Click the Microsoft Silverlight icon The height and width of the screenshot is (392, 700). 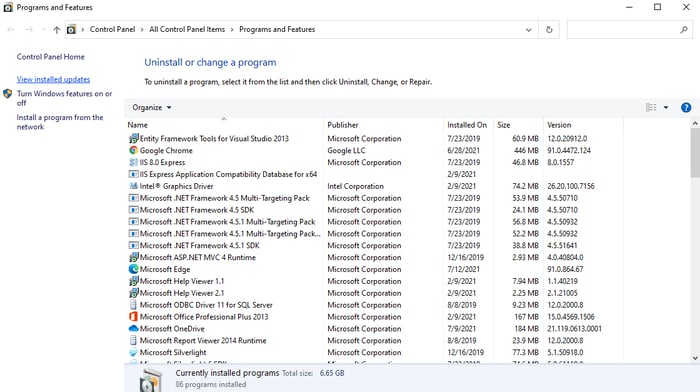coord(133,352)
